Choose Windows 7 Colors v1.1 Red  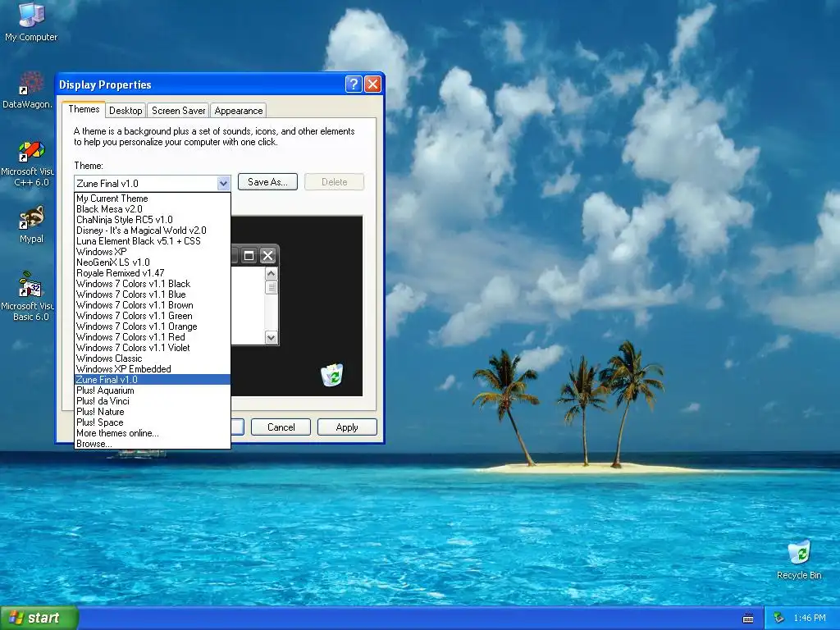click(153, 337)
